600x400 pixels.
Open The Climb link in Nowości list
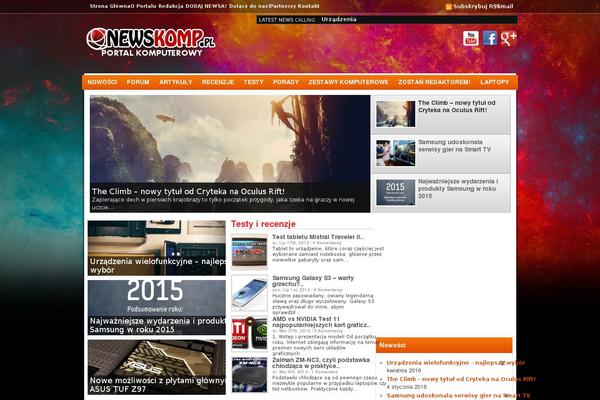(x=461, y=379)
